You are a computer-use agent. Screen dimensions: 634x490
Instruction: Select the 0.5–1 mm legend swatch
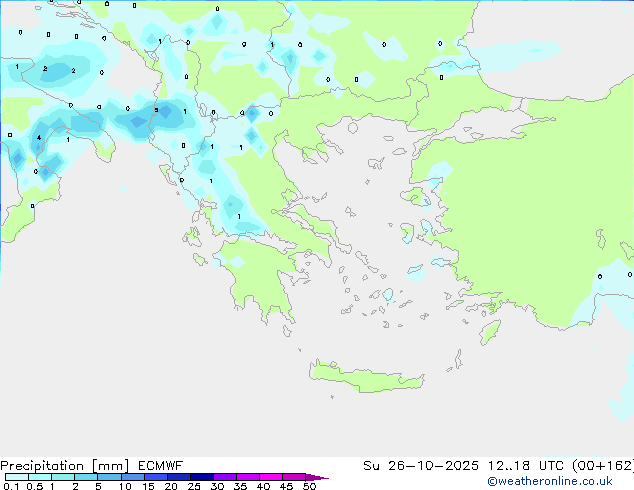click(x=40, y=477)
